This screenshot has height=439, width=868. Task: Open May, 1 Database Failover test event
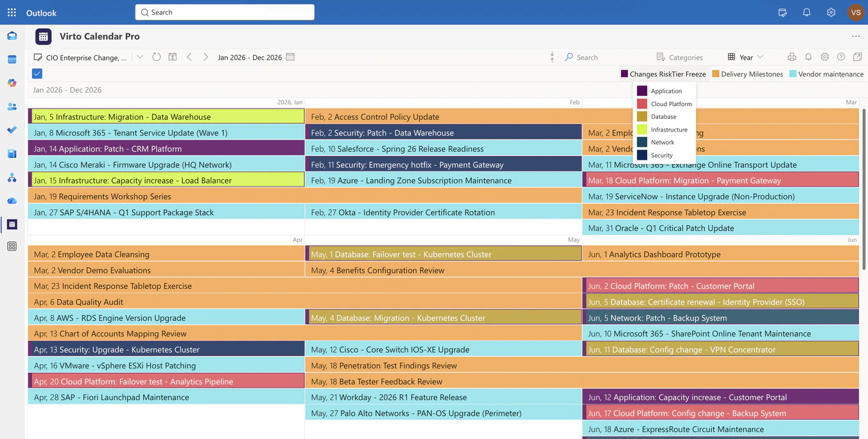click(x=444, y=254)
